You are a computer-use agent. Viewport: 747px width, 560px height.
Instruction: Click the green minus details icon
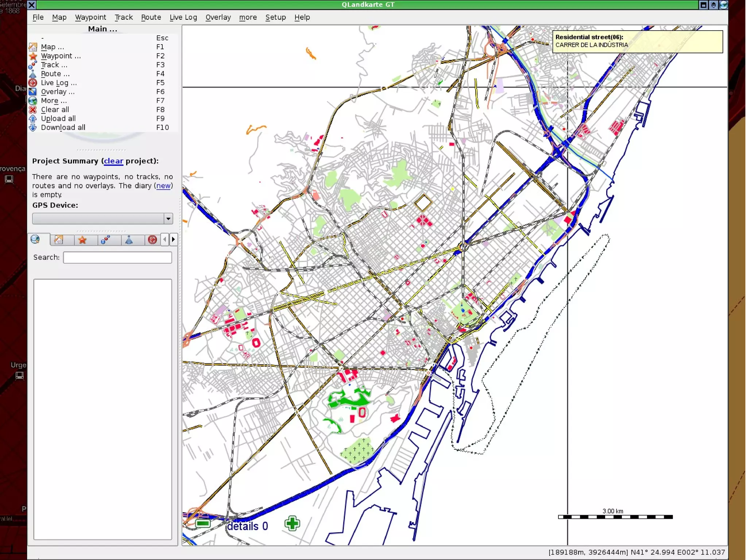pyautogui.click(x=203, y=524)
